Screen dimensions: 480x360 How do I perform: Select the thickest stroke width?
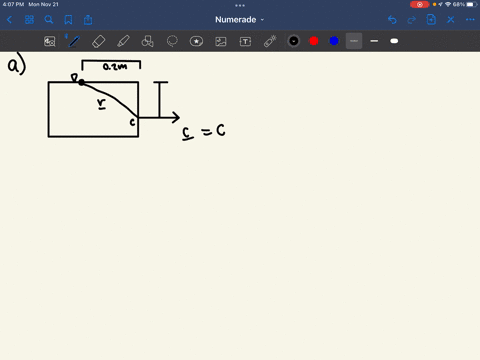tap(394, 41)
